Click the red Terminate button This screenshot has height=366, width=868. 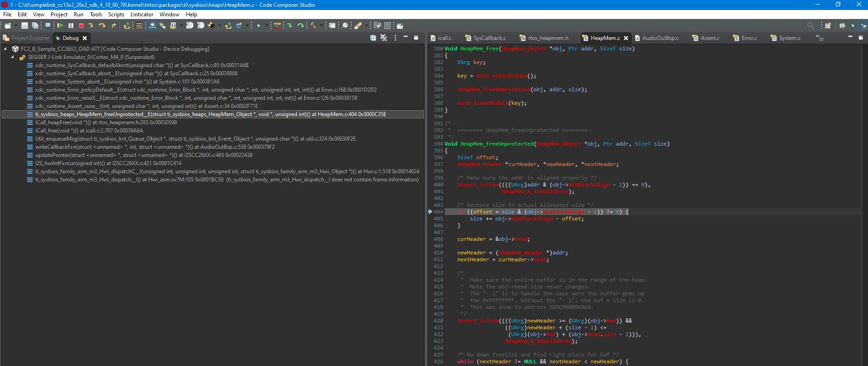tap(81, 26)
